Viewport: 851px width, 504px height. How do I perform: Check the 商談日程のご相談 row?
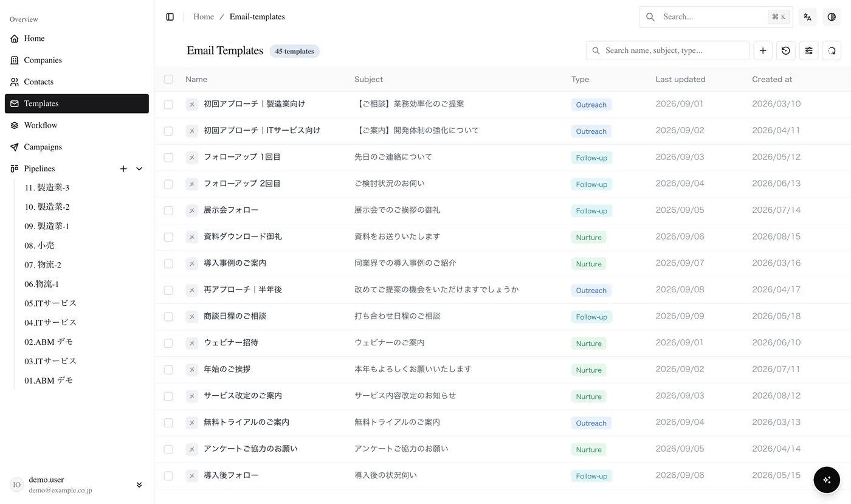click(x=168, y=317)
